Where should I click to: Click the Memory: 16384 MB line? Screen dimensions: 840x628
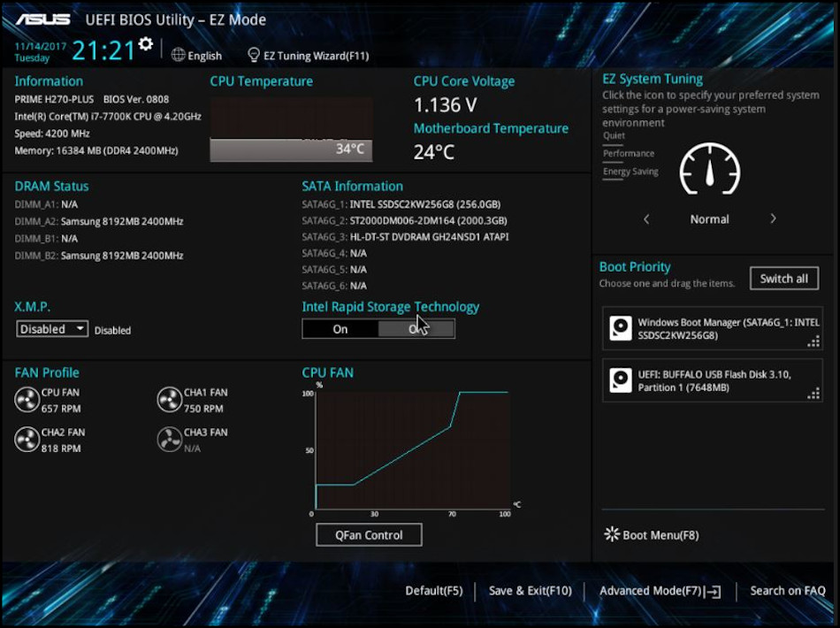pyautogui.click(x=96, y=150)
